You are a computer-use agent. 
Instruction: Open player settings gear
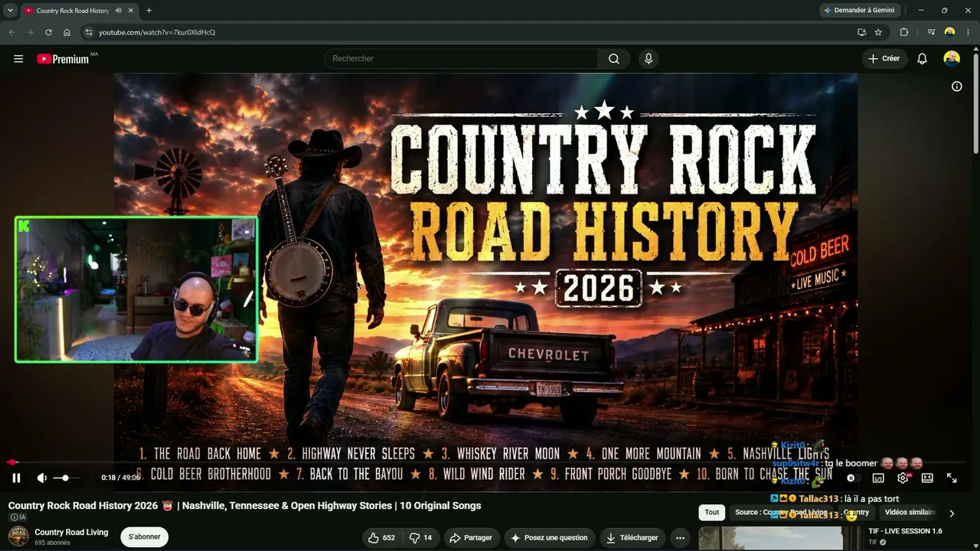click(903, 478)
